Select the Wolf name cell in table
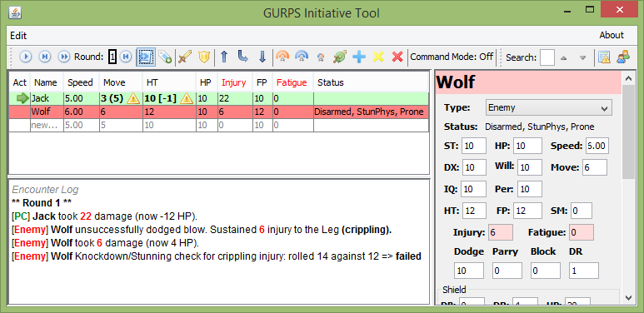 click(x=46, y=112)
